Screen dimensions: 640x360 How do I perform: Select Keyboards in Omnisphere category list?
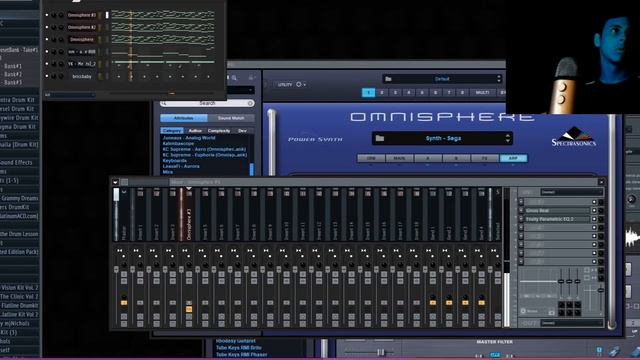pyautogui.click(x=175, y=161)
